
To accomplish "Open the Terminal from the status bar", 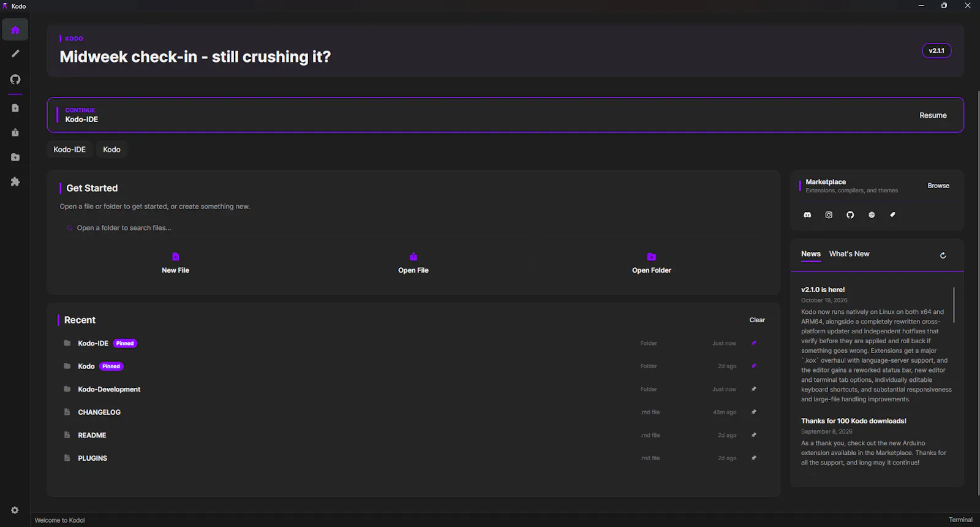I will tap(960, 520).
